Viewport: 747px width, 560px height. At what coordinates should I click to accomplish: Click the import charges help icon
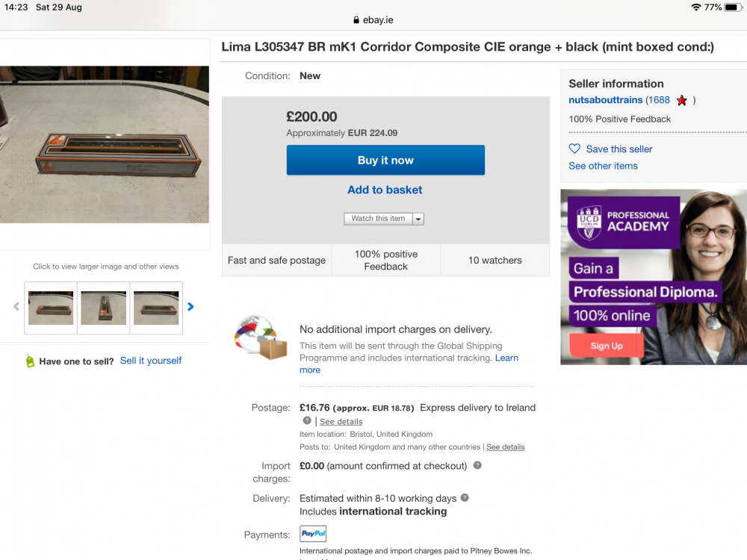click(x=477, y=465)
